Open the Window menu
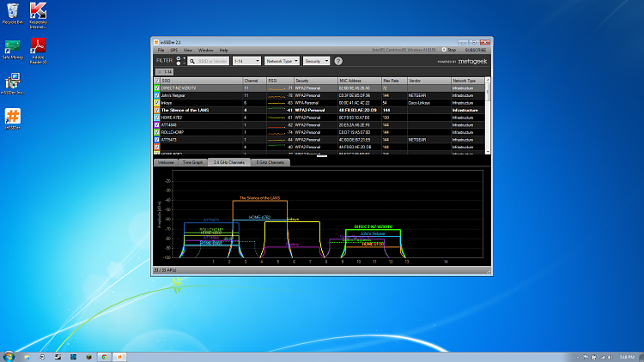 point(206,50)
